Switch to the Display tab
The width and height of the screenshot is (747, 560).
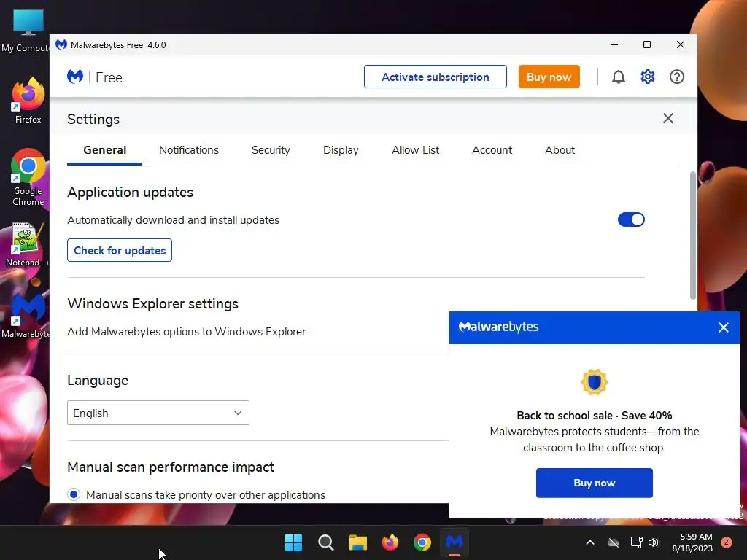tap(341, 150)
